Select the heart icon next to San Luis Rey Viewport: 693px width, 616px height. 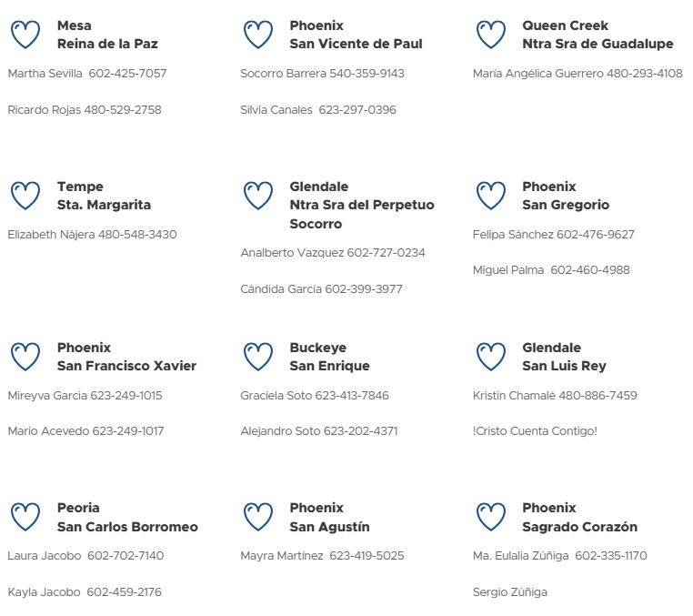(x=490, y=357)
